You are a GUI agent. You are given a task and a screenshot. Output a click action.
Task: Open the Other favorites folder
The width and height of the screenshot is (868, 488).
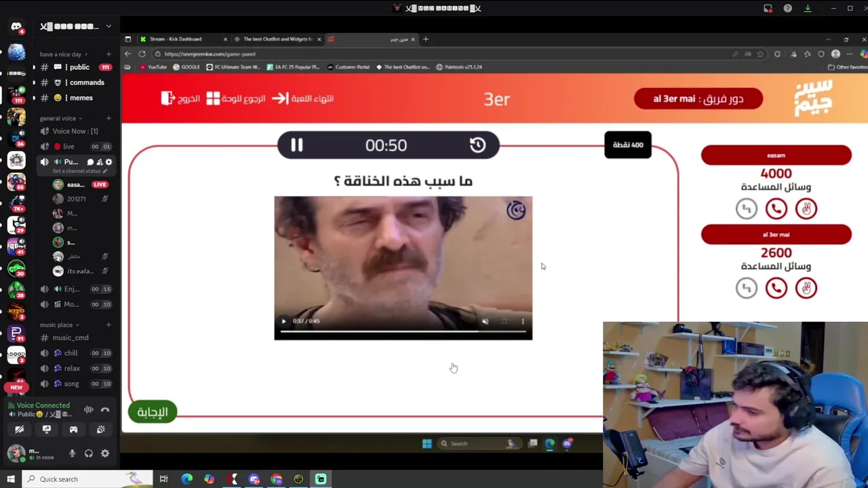848,67
